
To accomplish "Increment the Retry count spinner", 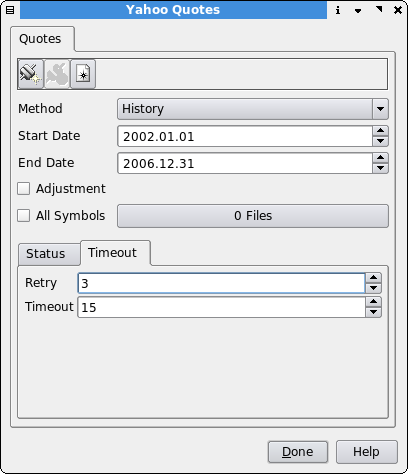I will [x=373, y=278].
